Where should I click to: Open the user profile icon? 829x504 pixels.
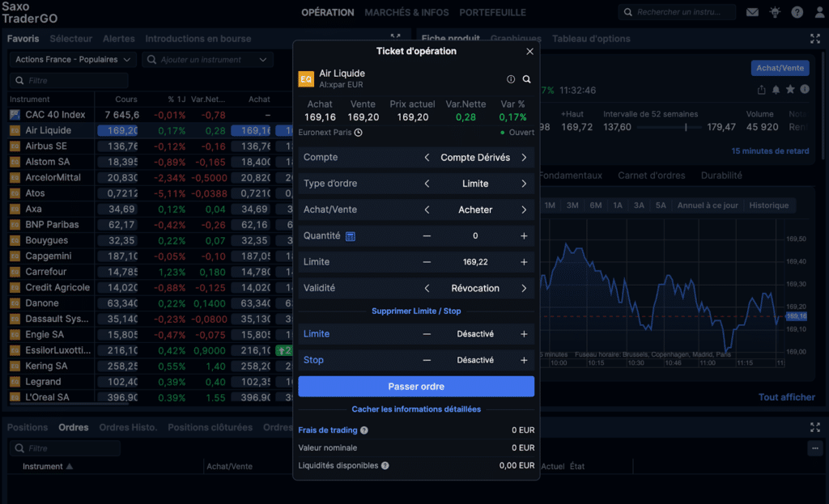pyautogui.click(x=819, y=12)
